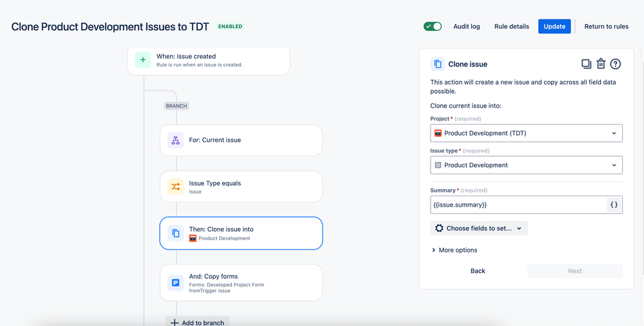Expand More options
644x326 pixels.
[x=454, y=250]
